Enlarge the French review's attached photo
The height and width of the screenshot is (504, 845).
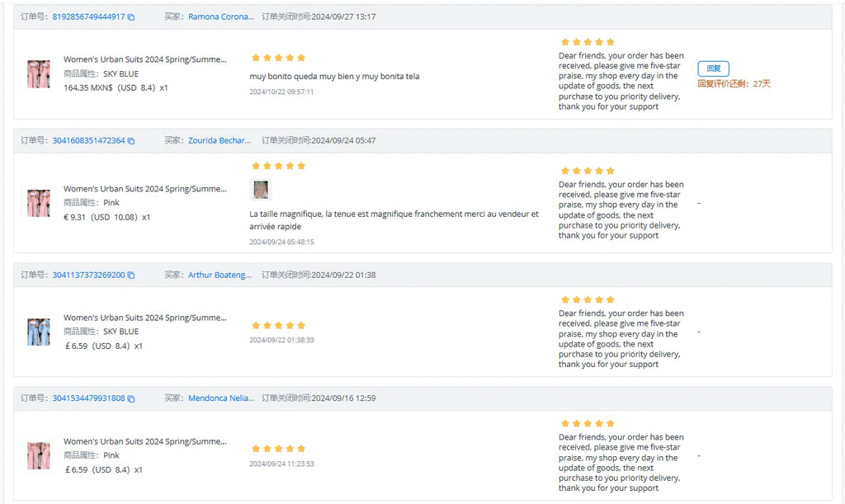click(x=261, y=190)
